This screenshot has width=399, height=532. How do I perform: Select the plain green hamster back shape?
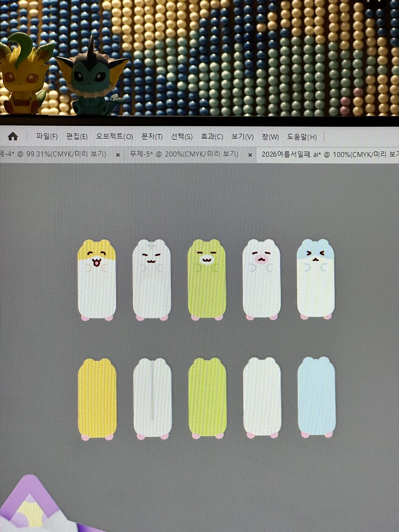[x=207, y=399]
